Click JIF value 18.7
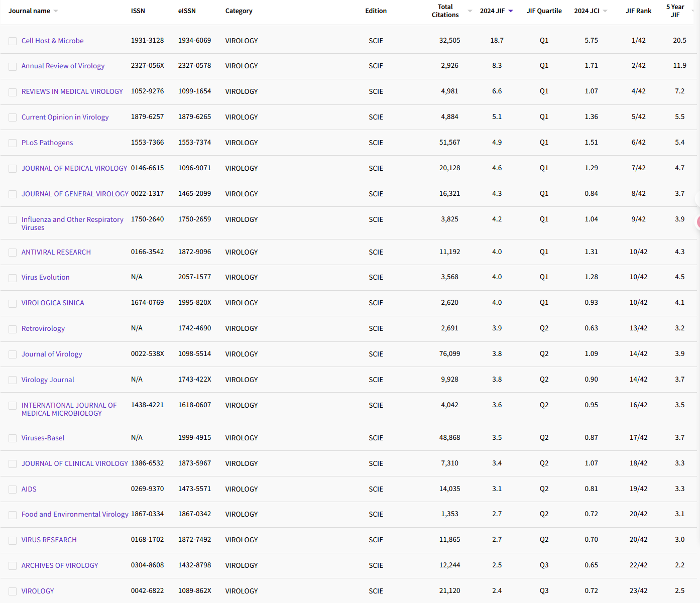This screenshot has width=700, height=603. [497, 40]
